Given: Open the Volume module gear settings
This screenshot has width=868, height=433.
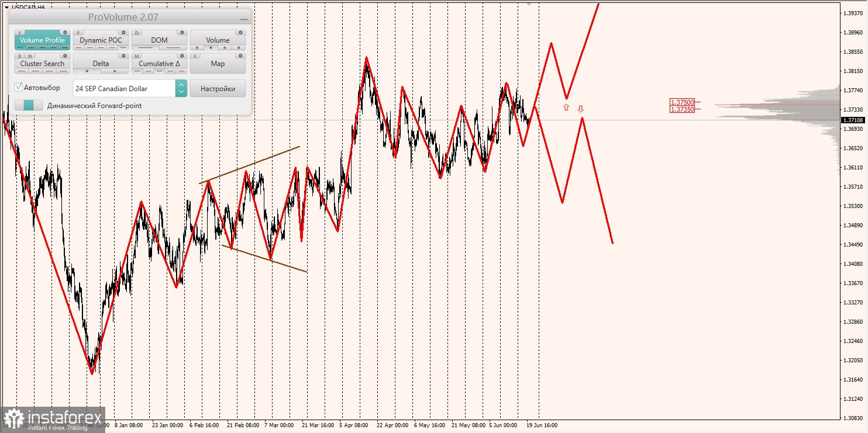Looking at the screenshot, I should (x=240, y=32).
